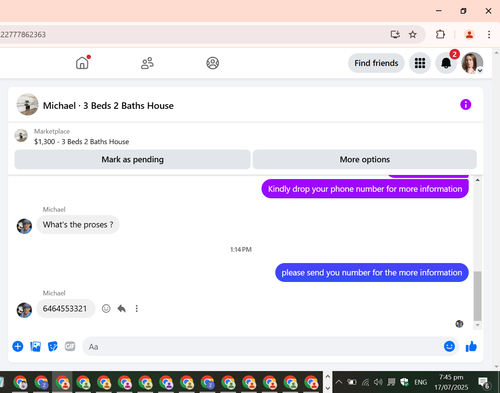Select the 'please send you number' message
Screen dimensions: 500x393
coord(372,273)
